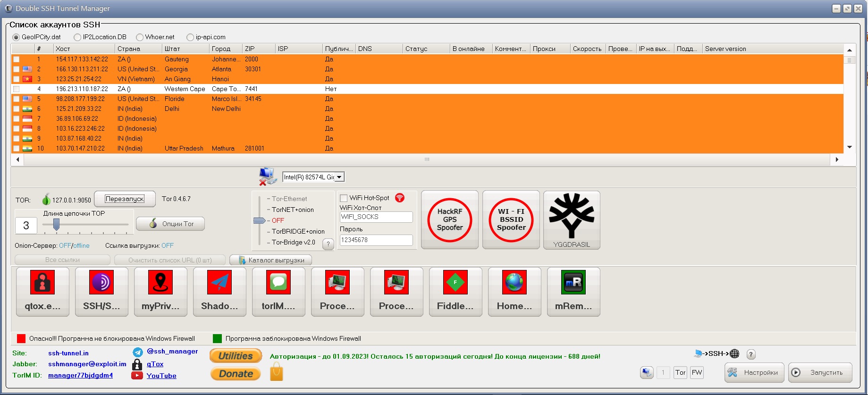Screen dimensions: 868x395
Task: Open Каталог выгрузки folder button
Action: pos(270,260)
